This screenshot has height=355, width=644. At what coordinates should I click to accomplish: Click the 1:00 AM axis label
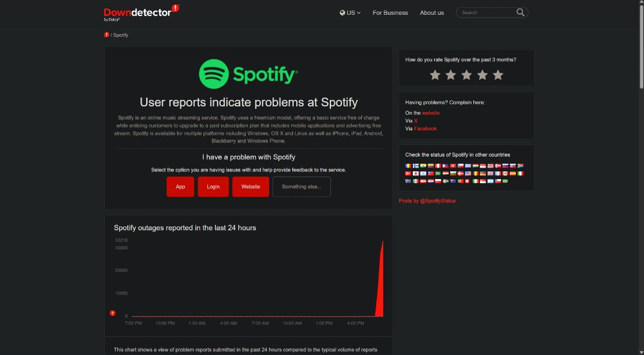196,323
